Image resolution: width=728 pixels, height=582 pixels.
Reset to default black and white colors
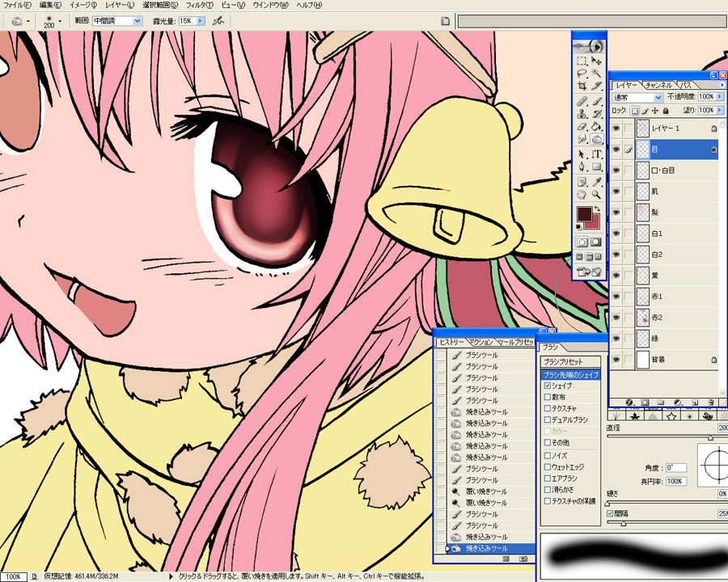(x=579, y=227)
